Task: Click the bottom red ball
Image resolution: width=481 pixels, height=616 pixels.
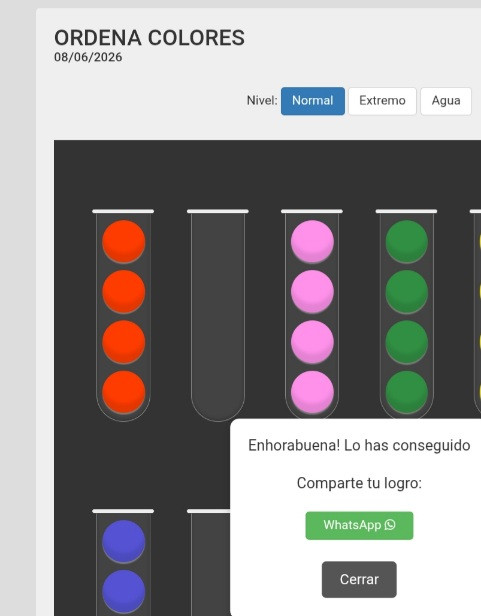Action: click(x=124, y=392)
